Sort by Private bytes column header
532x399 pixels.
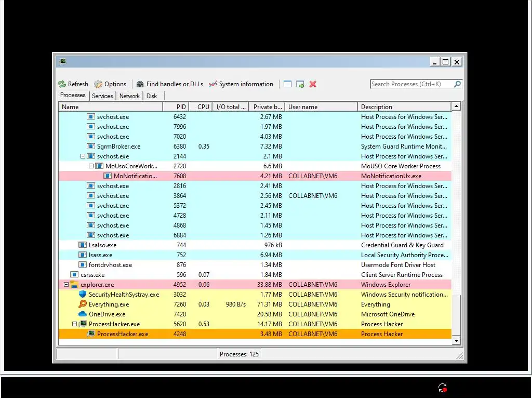pos(267,107)
